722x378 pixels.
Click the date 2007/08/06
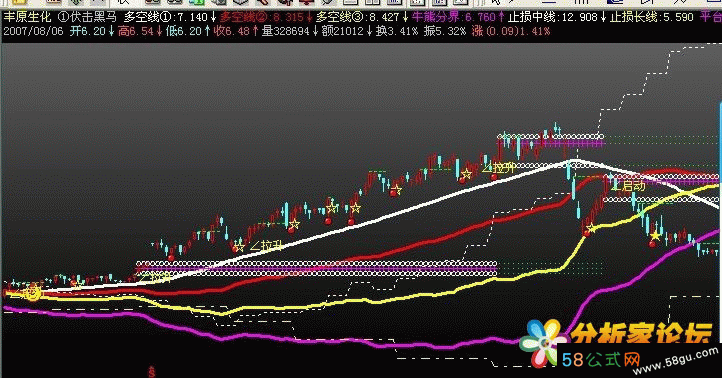tap(33, 31)
